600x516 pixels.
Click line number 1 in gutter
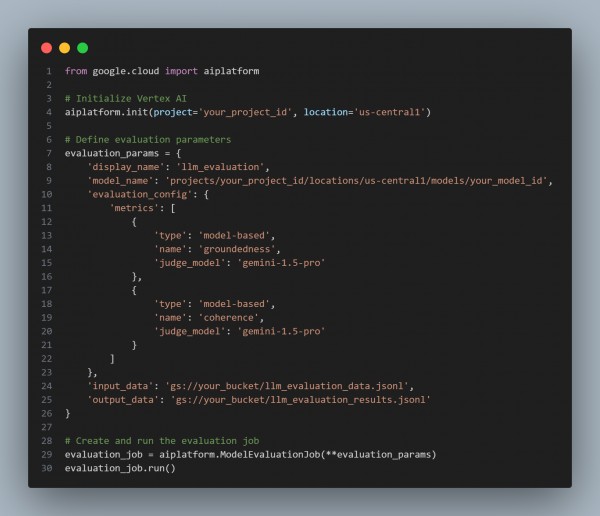[49, 71]
